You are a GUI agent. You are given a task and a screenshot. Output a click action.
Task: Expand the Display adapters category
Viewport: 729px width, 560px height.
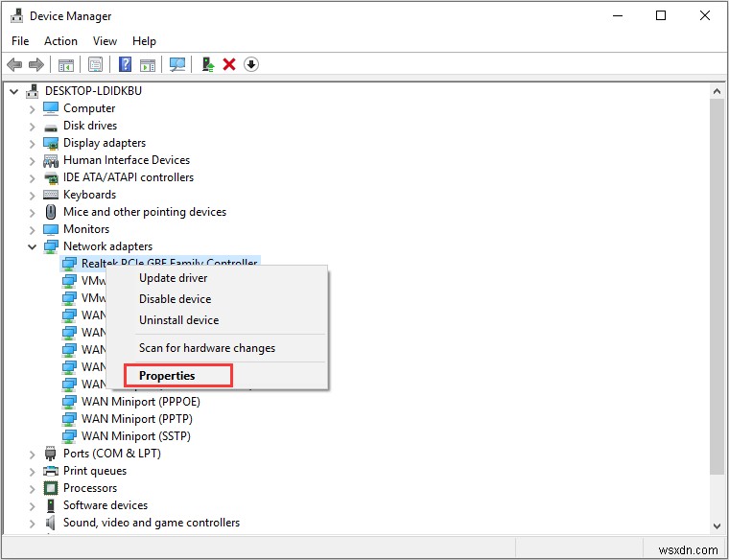point(32,144)
